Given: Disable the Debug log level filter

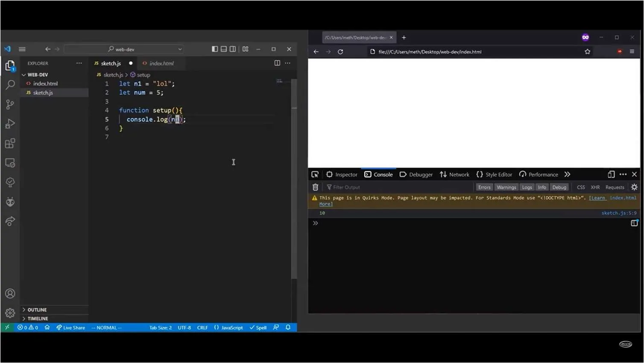Looking at the screenshot, I should tap(559, 187).
